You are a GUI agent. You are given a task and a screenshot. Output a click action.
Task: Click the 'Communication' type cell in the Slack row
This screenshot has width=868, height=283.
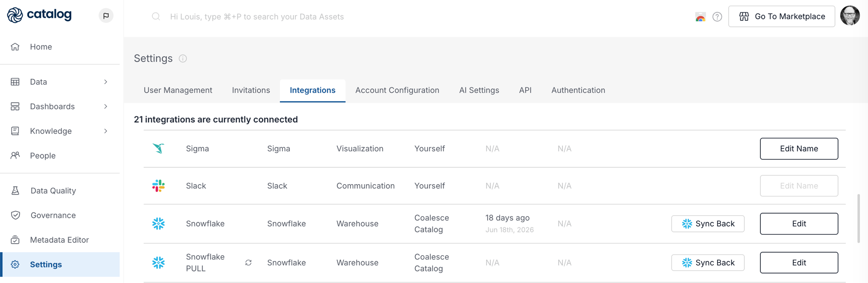pos(365,186)
